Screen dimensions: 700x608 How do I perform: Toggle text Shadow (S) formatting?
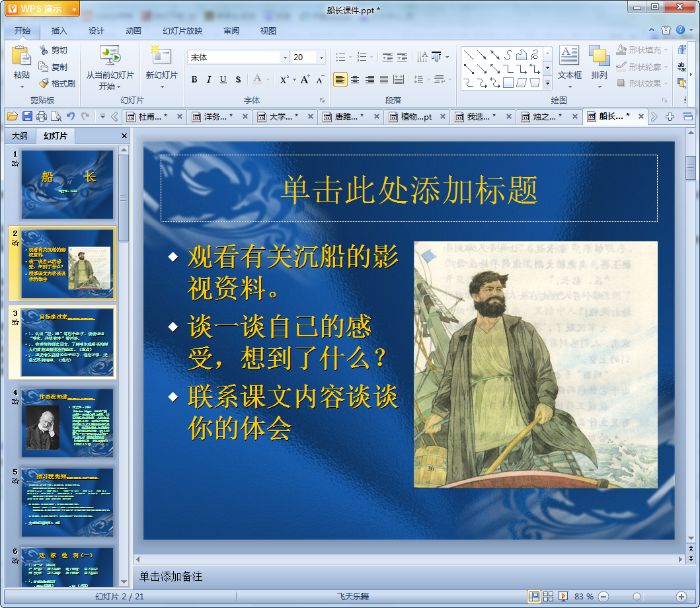point(239,79)
